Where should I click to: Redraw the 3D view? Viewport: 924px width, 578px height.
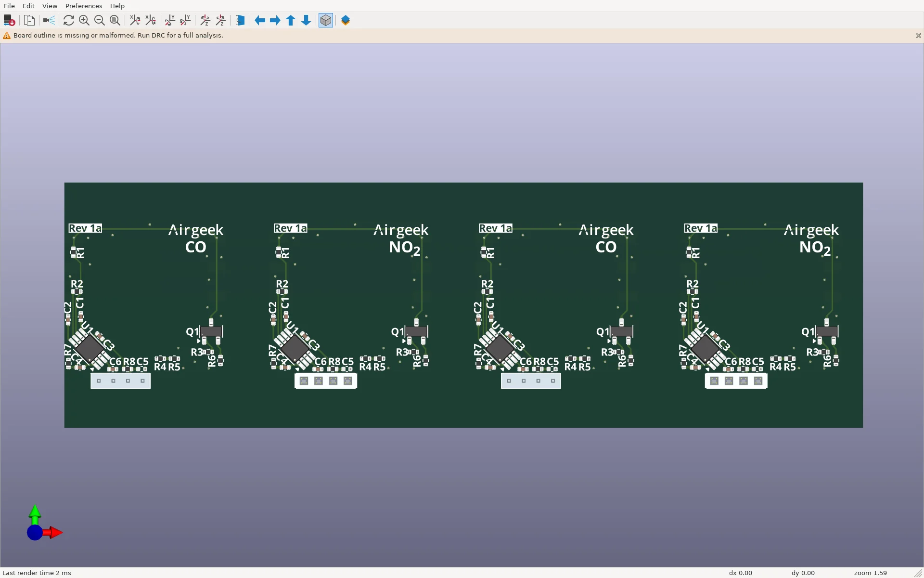[x=69, y=20]
